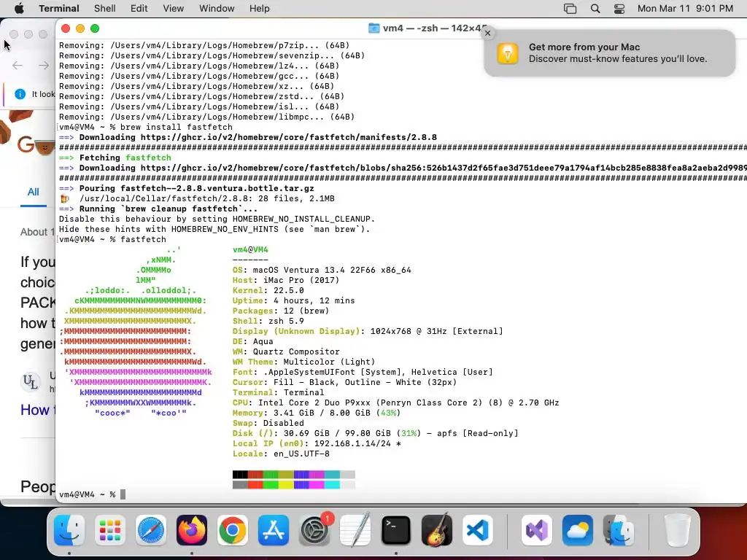Open Finder from the Dock

[69, 529]
